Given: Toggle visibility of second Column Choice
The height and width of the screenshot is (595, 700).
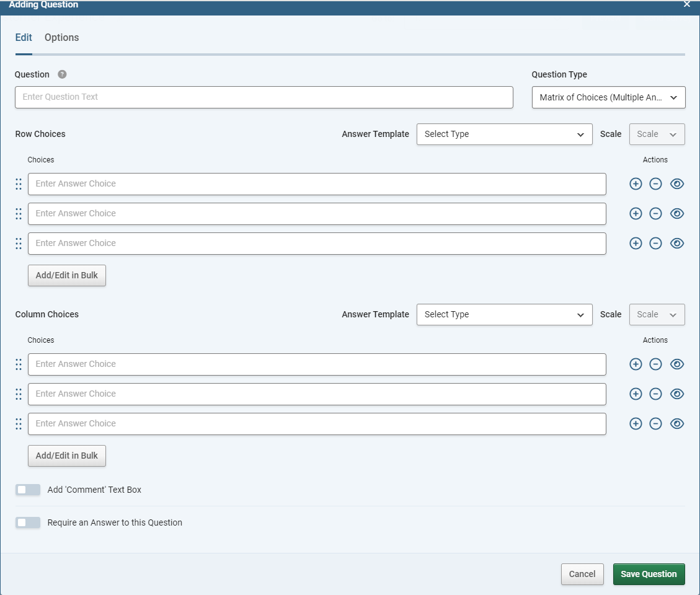Looking at the screenshot, I should (677, 394).
